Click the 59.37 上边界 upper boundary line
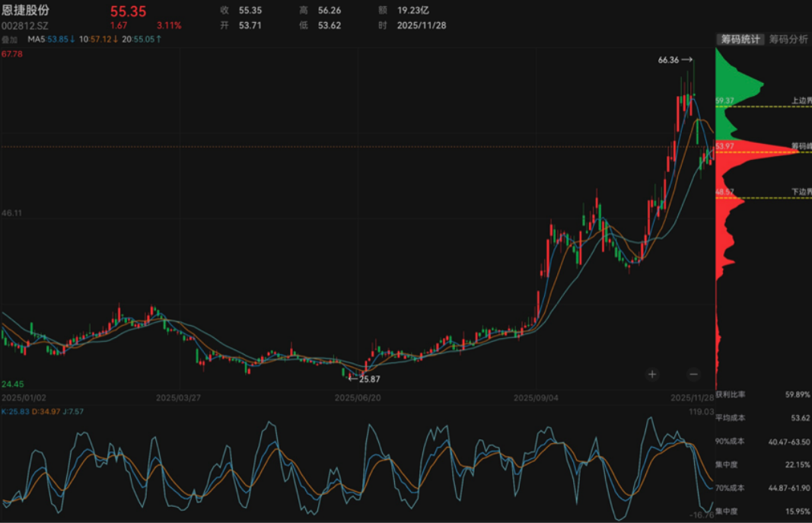Screen dimensions: 812x523 (x=763, y=106)
